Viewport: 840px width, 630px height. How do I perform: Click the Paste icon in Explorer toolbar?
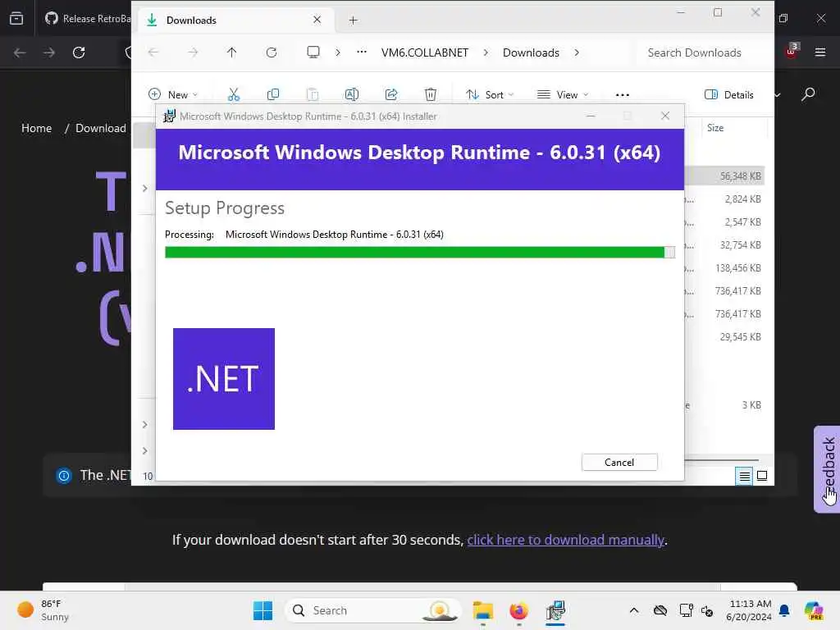tap(313, 95)
